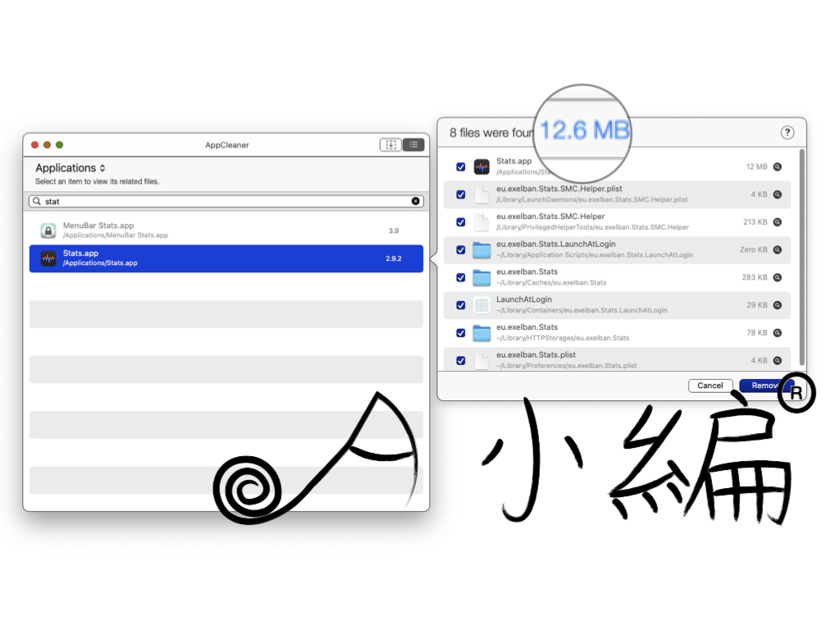Click the ~/Library/Preferences/eu.exelban.Stats.plist path
The image size is (840, 630).
(x=566, y=365)
